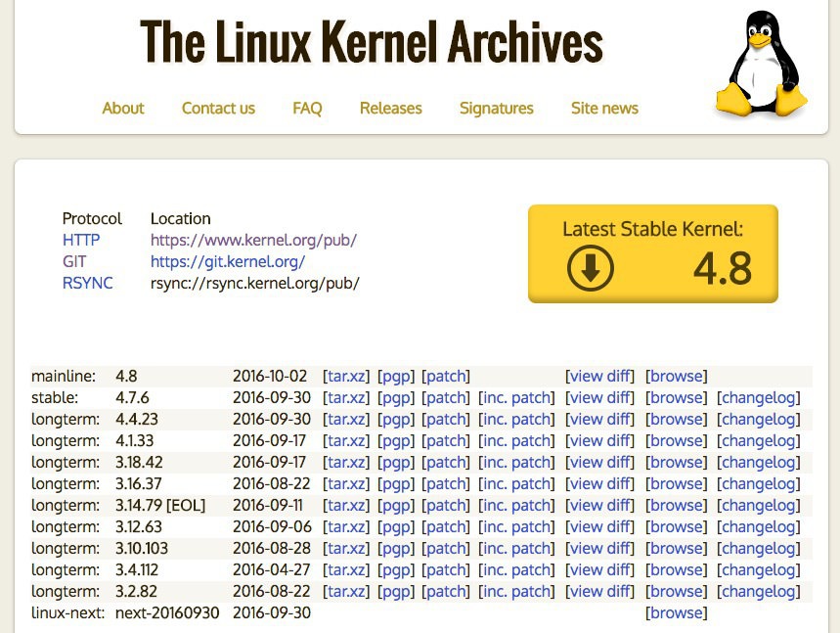Click the RSYNC protocol link
The image size is (840, 633).
(x=87, y=283)
